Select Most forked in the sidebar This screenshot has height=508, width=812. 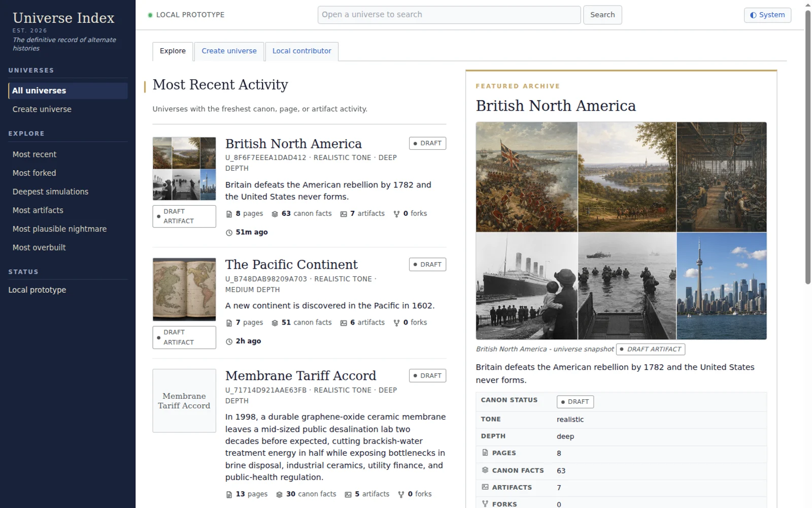click(34, 173)
